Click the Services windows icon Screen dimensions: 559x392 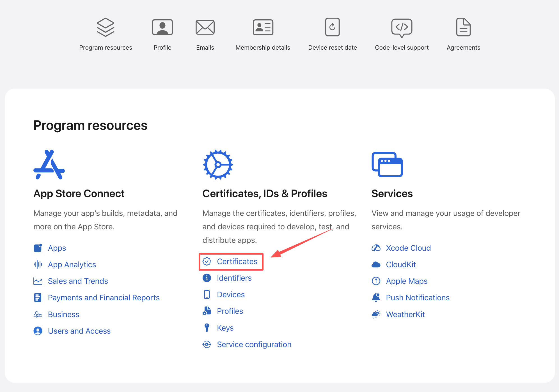pyautogui.click(x=387, y=165)
